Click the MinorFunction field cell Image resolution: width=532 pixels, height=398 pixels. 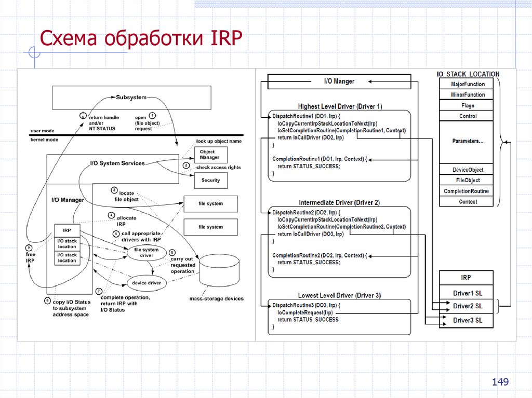pos(466,94)
